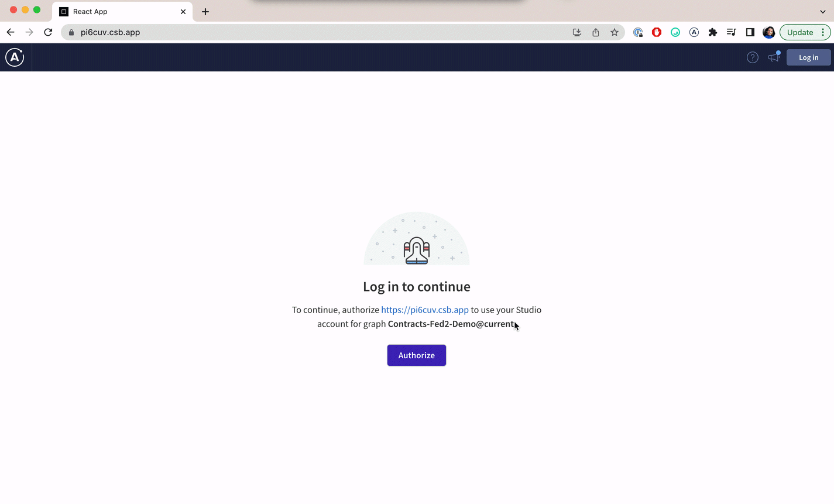This screenshot has height=504, width=834.
Task: Open the help question mark icon
Action: tap(753, 57)
